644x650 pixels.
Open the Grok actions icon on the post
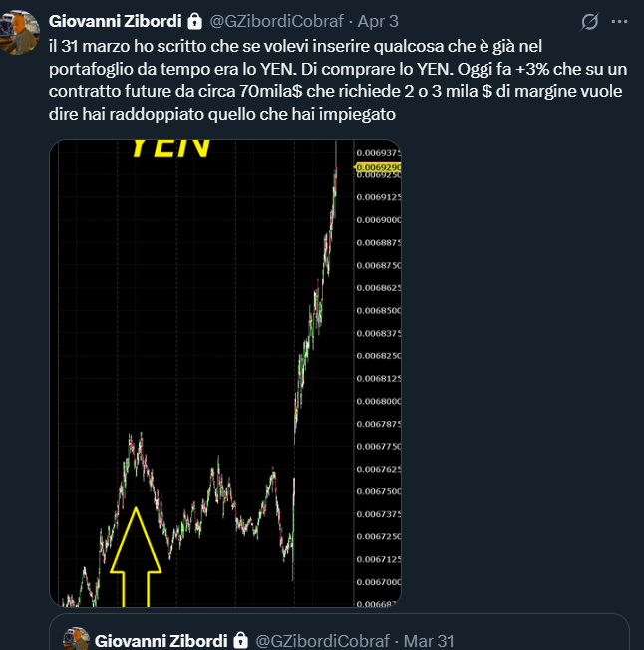(589, 21)
